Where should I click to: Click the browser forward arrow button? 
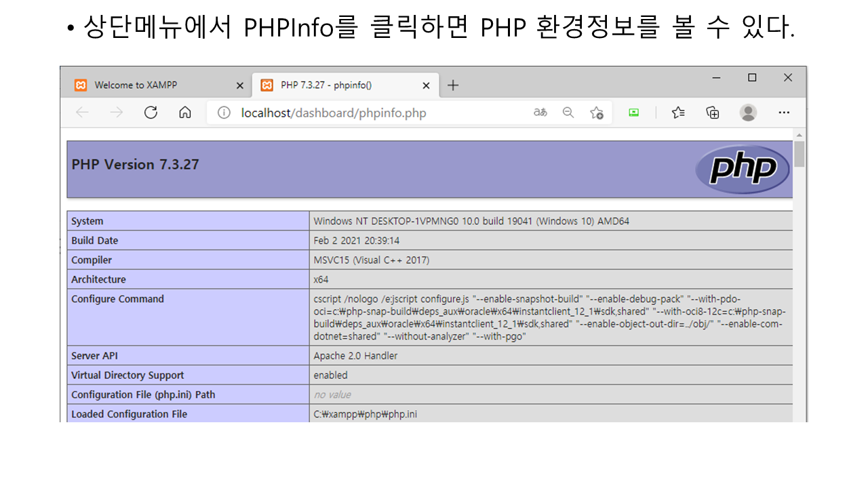[117, 113]
